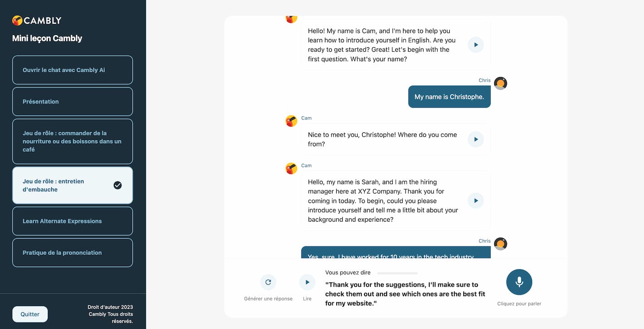Select the suggested 'Thank you for the suggestions' phrase
The height and width of the screenshot is (329, 644).
click(406, 294)
